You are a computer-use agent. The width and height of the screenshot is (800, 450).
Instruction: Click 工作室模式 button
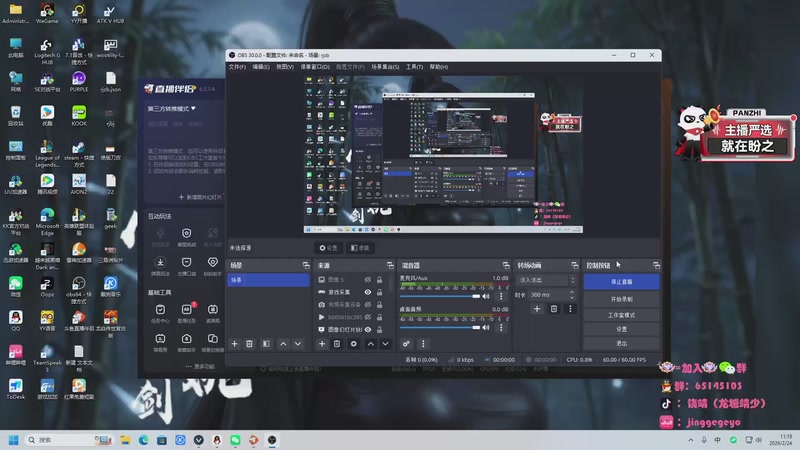(x=621, y=315)
